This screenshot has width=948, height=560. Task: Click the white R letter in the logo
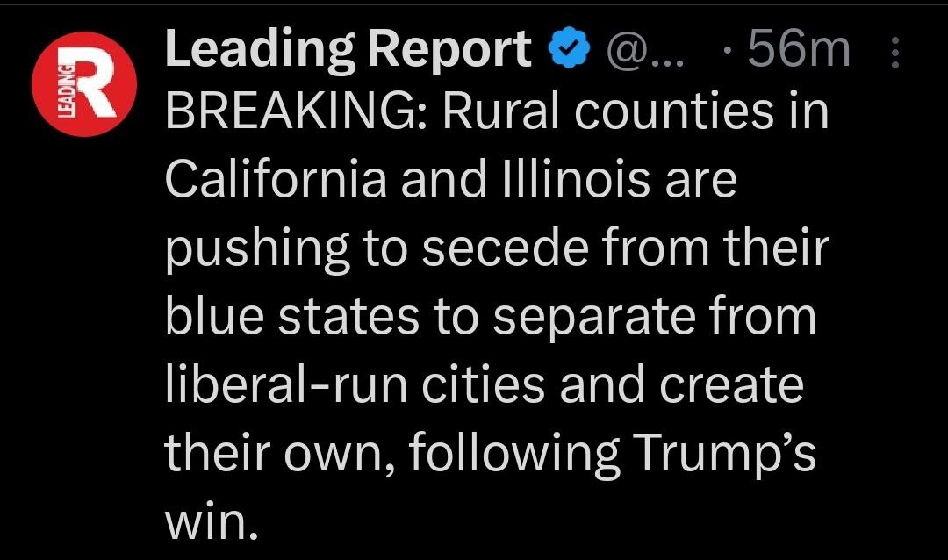pyautogui.click(x=95, y=85)
